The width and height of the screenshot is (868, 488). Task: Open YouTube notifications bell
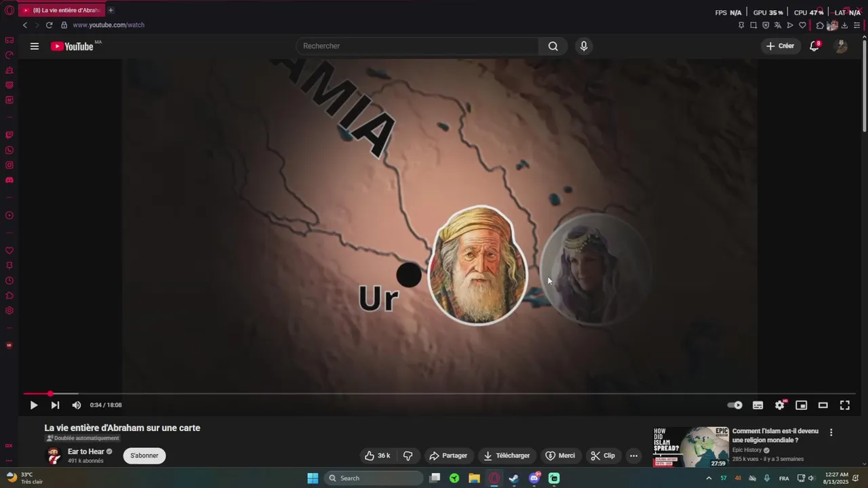point(814,46)
